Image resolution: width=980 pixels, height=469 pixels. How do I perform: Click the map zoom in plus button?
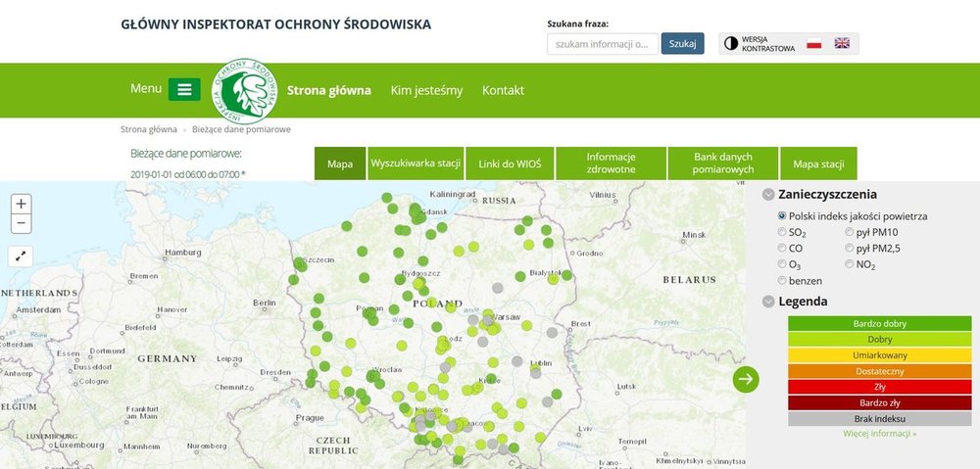[x=22, y=204]
